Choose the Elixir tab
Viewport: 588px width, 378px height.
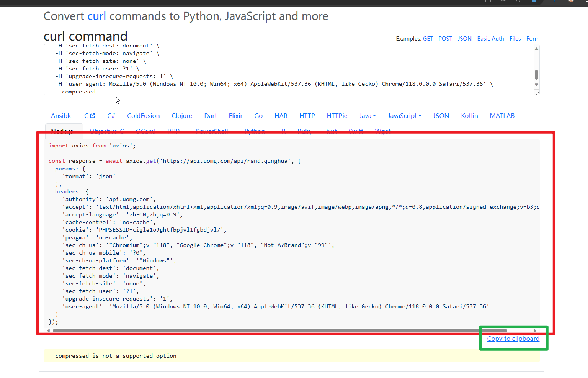pos(235,116)
